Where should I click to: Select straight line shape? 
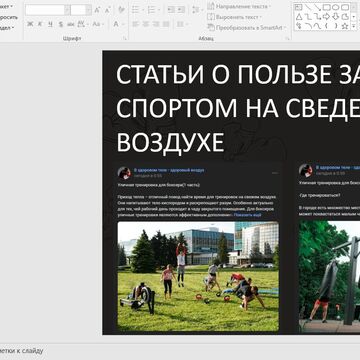click(308, 7)
